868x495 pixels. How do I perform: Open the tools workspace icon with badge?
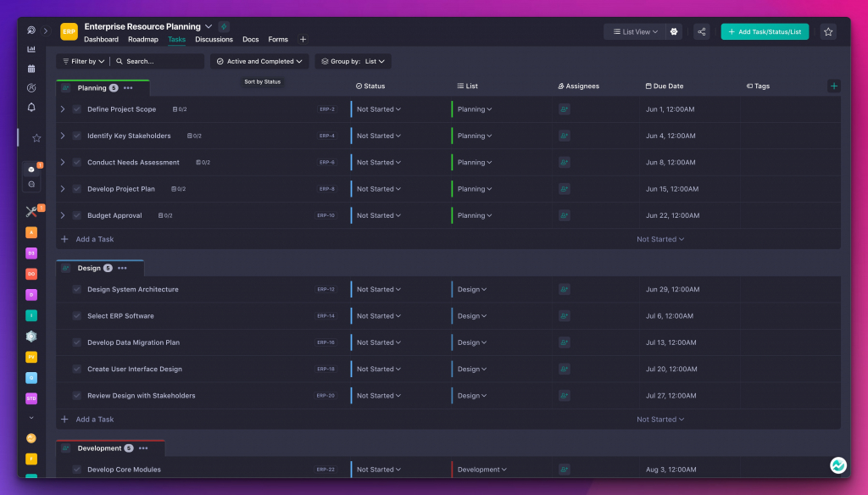(x=31, y=211)
